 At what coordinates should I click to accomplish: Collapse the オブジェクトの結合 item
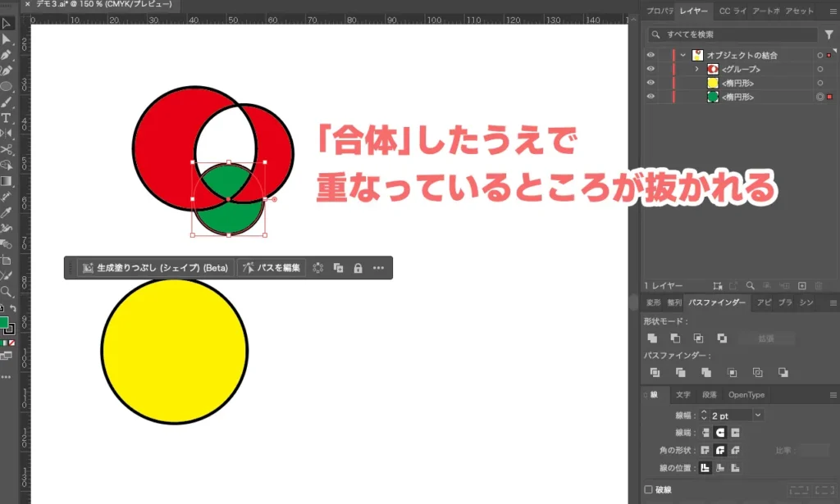pos(682,55)
